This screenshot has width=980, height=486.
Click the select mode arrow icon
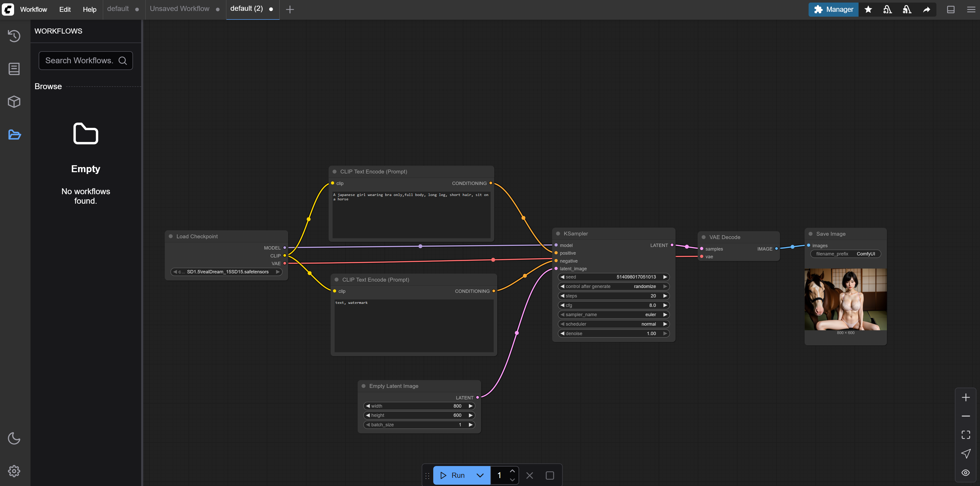[x=966, y=453]
